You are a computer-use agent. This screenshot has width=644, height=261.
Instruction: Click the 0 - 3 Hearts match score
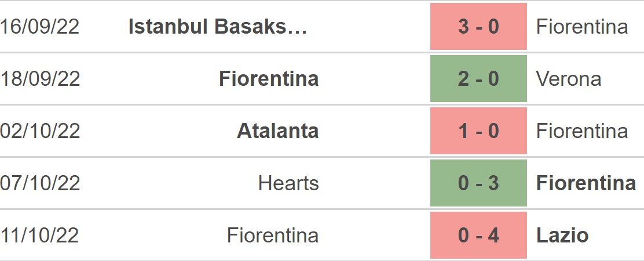[478, 183]
